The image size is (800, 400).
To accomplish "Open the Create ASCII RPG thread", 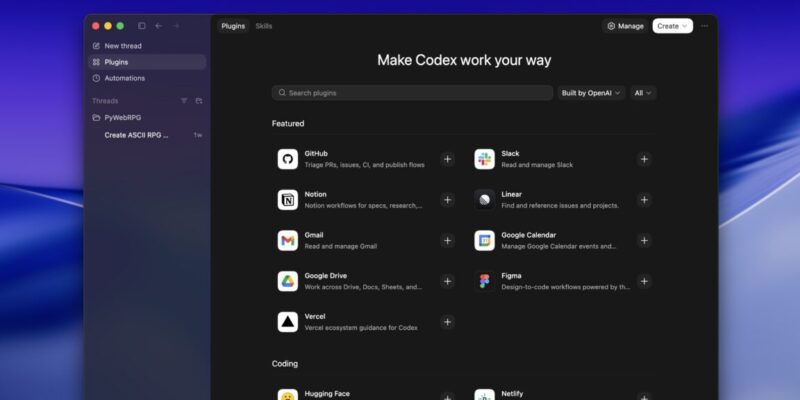I will pos(147,135).
